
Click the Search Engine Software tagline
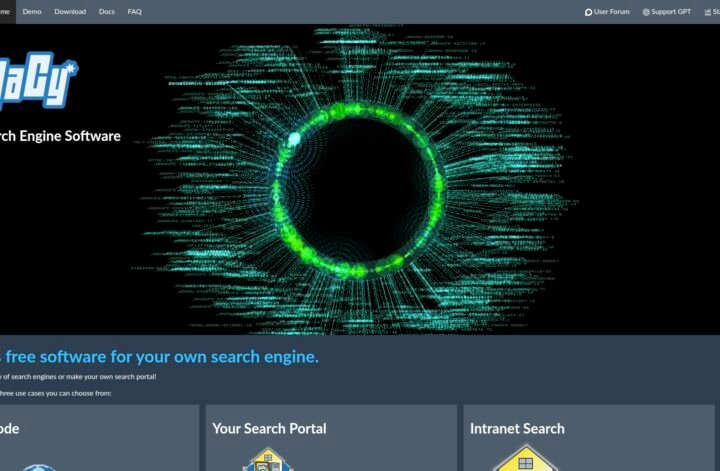(x=60, y=136)
